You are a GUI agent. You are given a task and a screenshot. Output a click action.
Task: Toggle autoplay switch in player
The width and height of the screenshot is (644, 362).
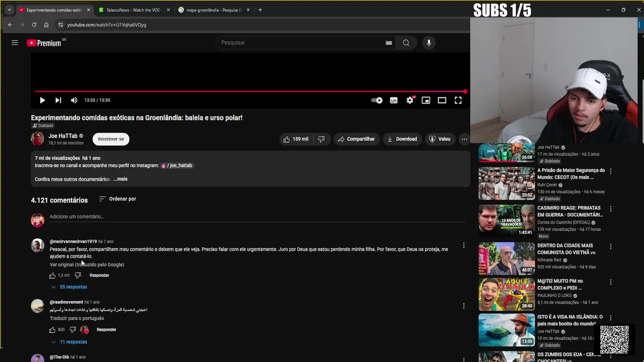(x=377, y=100)
